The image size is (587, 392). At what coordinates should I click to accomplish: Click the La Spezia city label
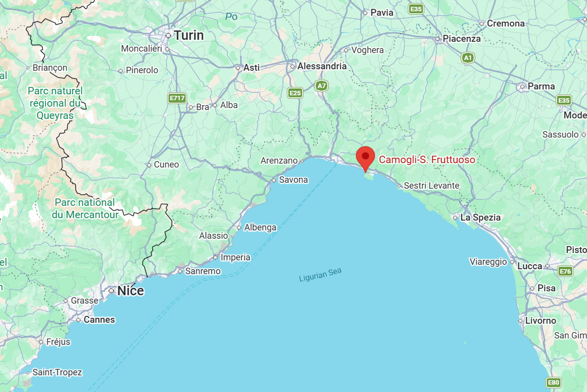[480, 218]
